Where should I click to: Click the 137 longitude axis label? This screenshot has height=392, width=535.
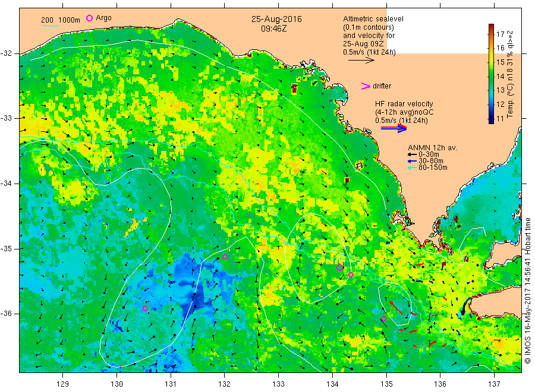tap(494, 384)
